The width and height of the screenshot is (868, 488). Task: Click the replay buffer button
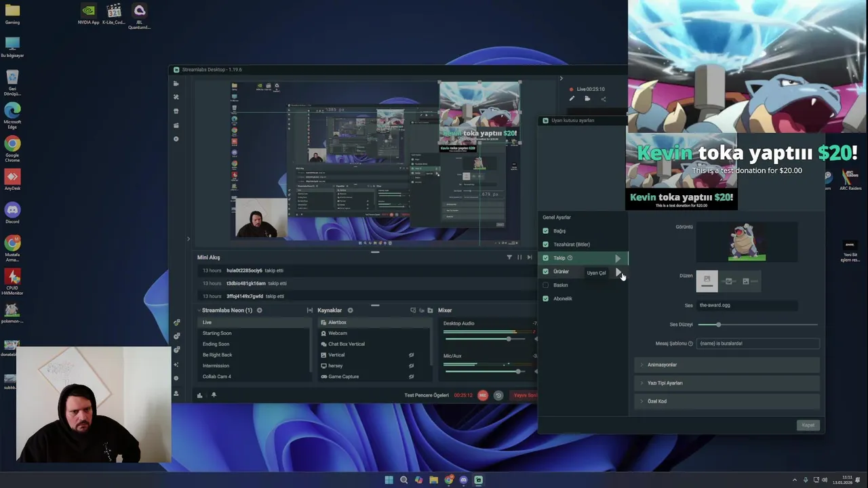tap(498, 395)
